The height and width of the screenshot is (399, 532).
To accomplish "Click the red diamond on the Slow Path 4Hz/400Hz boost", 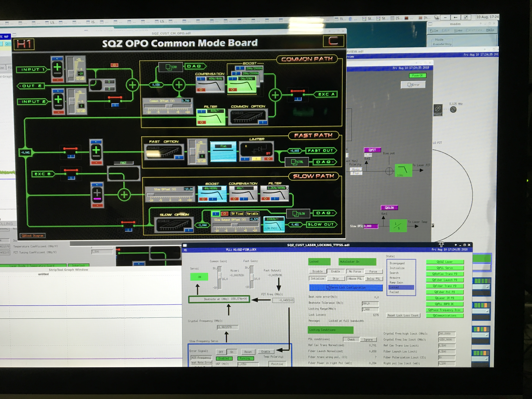I will pos(203,199).
